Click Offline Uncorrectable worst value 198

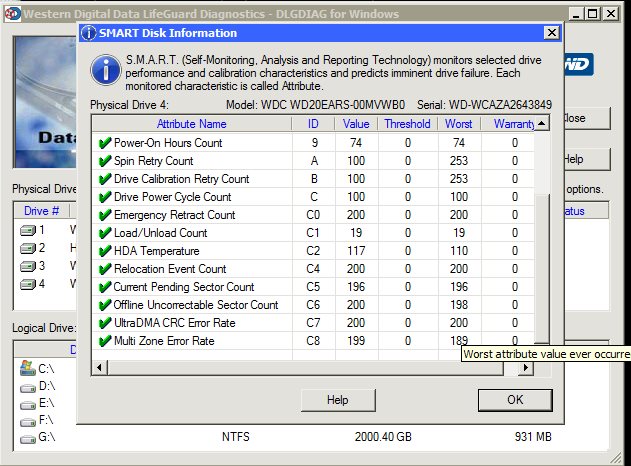point(459,305)
